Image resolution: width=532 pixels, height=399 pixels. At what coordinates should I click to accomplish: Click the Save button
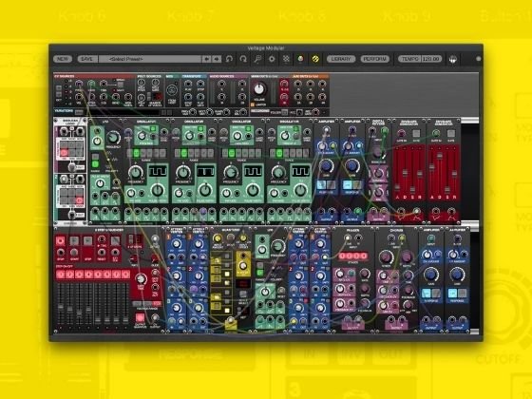pos(87,59)
